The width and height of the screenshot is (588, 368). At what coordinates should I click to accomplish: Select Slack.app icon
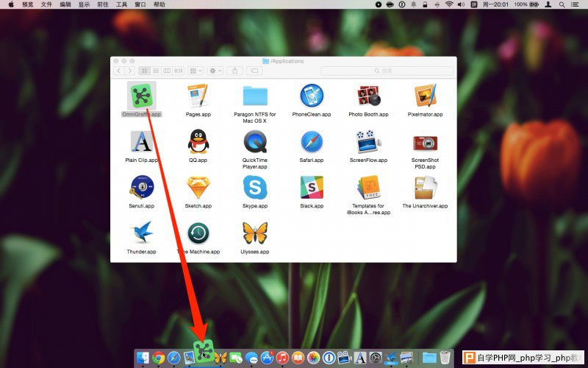[312, 187]
